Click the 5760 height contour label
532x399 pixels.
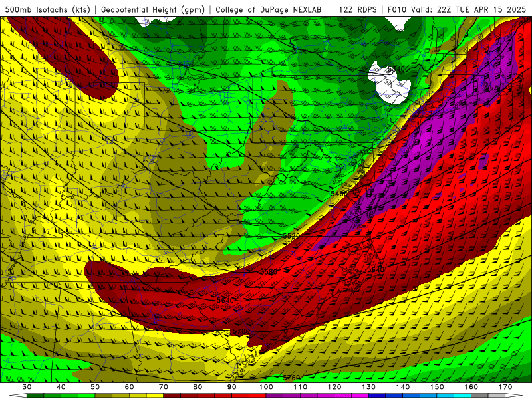(x=291, y=378)
